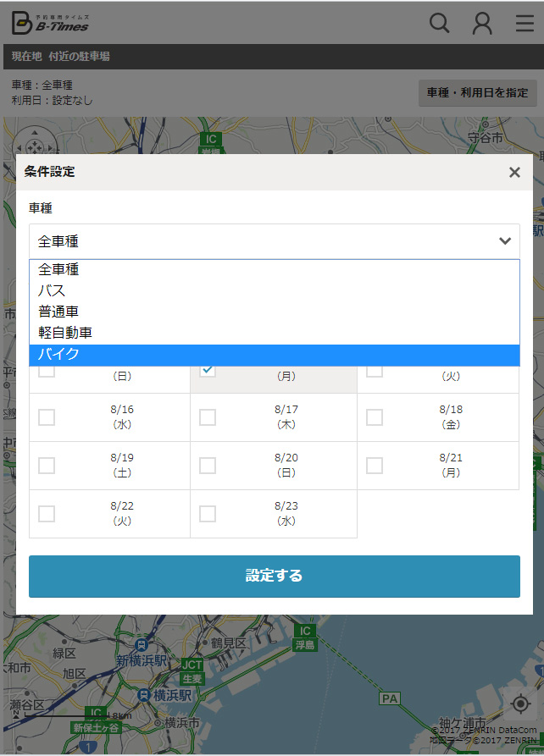Open the hamburger menu icon
This screenshot has width=544, height=756.
click(525, 23)
